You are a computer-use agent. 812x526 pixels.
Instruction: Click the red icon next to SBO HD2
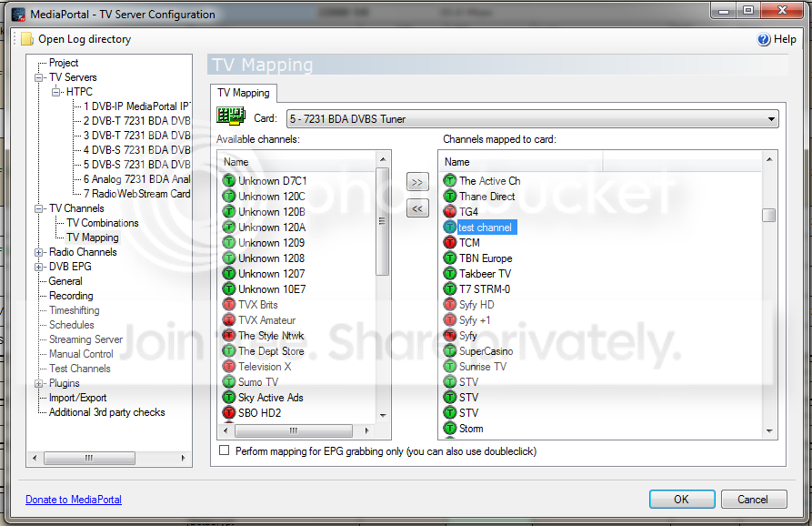tap(228, 413)
